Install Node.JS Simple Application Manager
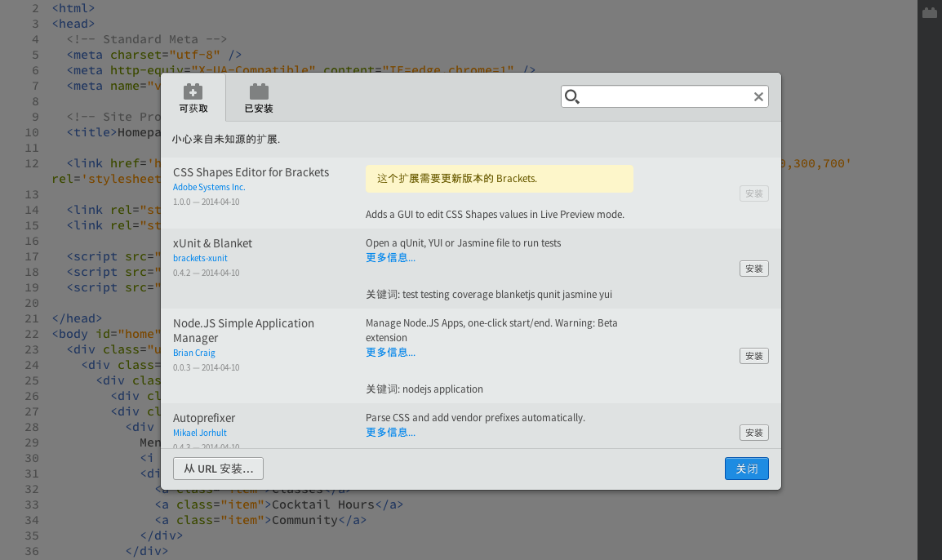This screenshot has width=942, height=560. pyautogui.click(x=754, y=356)
